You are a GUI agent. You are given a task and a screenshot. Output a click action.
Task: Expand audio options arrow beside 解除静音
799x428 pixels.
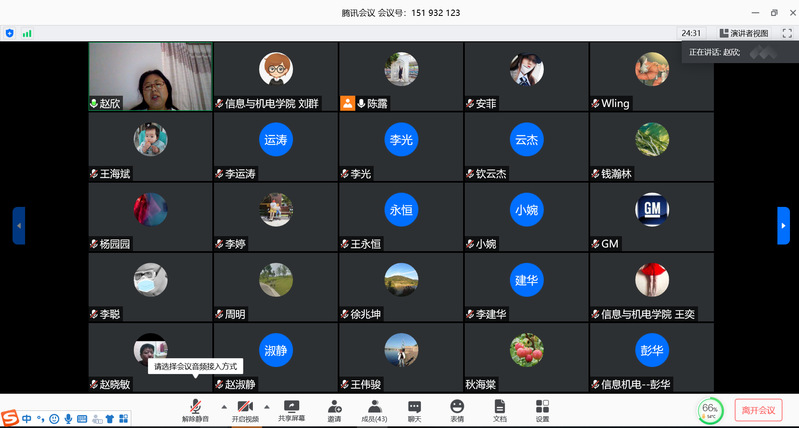point(223,407)
